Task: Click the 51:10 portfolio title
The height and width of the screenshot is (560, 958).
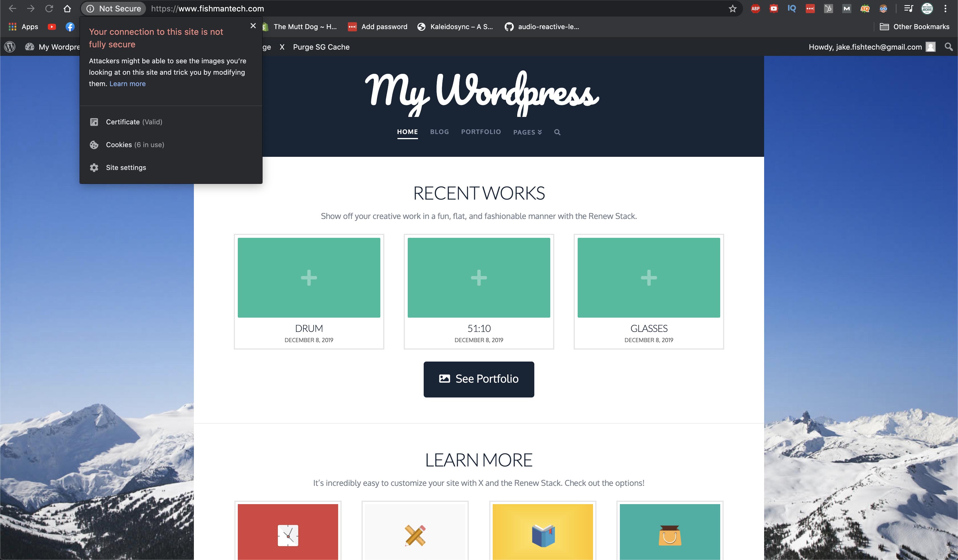Action: [x=479, y=328]
